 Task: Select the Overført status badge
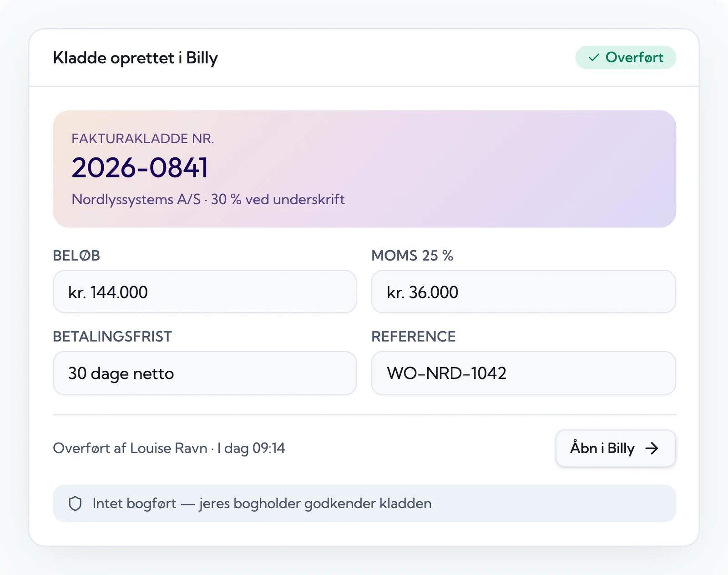626,57
